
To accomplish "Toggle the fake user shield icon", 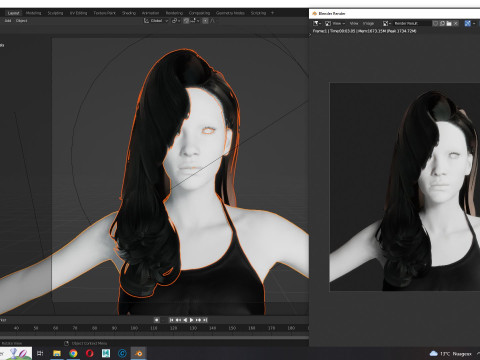I will [435, 23].
